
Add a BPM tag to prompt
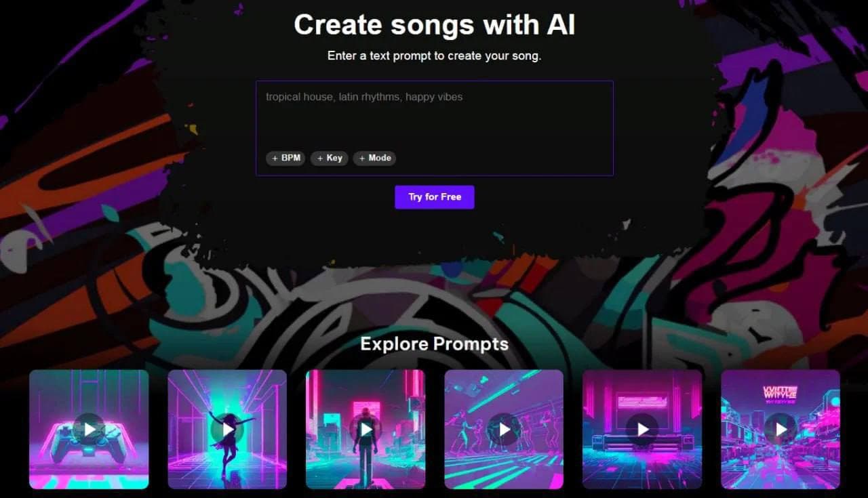(285, 158)
